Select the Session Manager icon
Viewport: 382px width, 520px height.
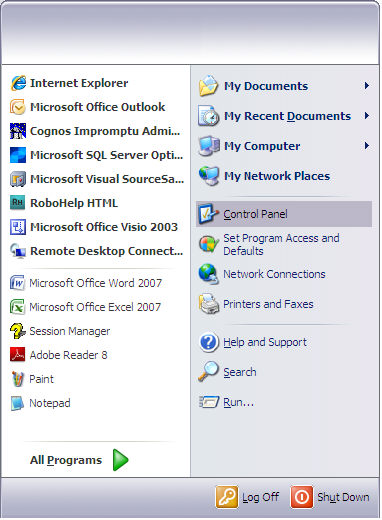click(x=18, y=331)
